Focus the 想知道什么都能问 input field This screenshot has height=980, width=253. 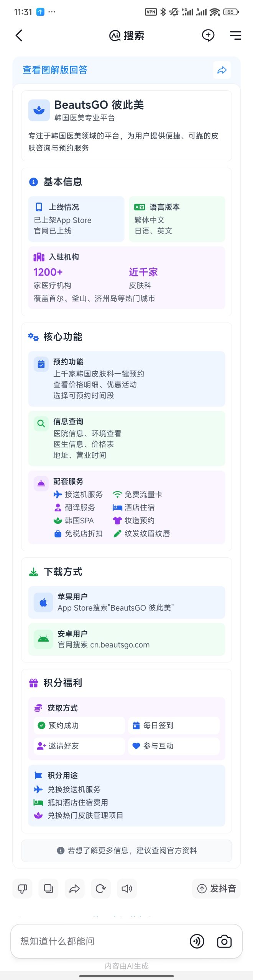click(100, 941)
